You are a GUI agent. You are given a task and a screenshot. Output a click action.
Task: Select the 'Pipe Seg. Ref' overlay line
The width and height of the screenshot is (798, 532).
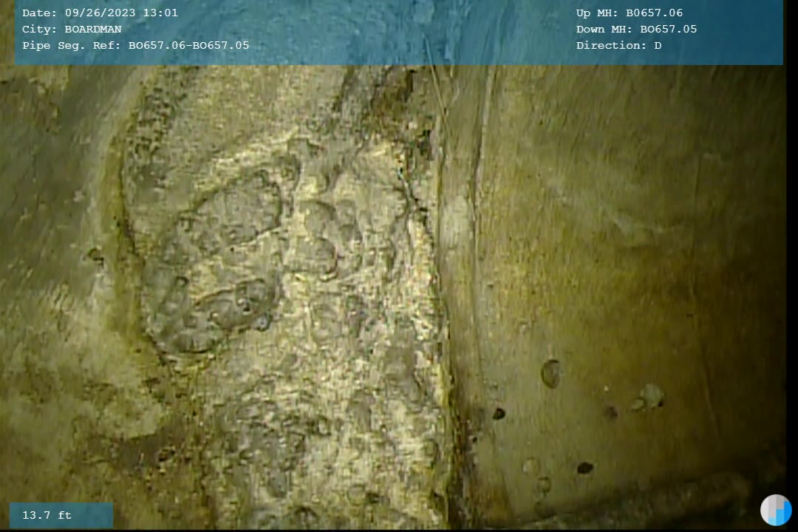[135, 45]
